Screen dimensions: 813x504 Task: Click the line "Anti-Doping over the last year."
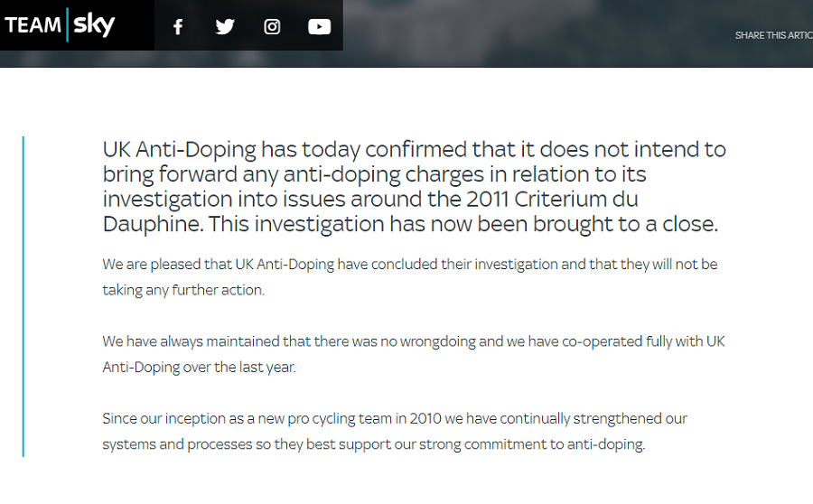click(x=199, y=367)
